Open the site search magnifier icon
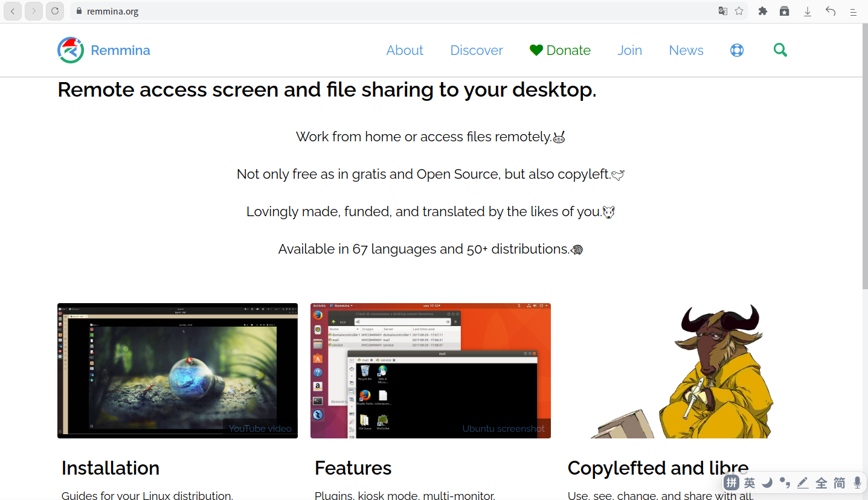 (x=780, y=50)
